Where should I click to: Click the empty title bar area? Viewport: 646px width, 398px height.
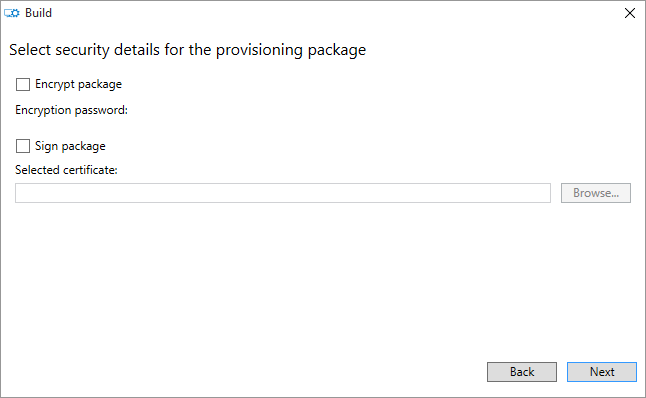(x=330, y=13)
